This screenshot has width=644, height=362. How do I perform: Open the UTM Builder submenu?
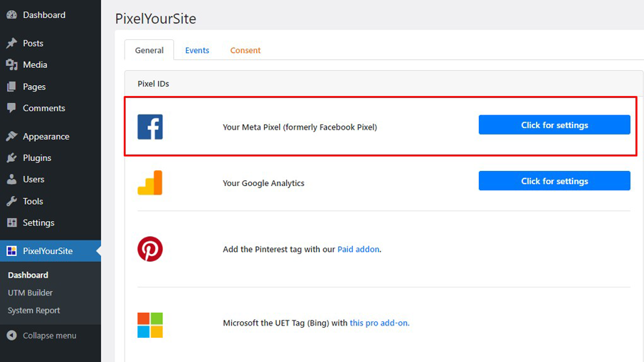[x=30, y=293]
